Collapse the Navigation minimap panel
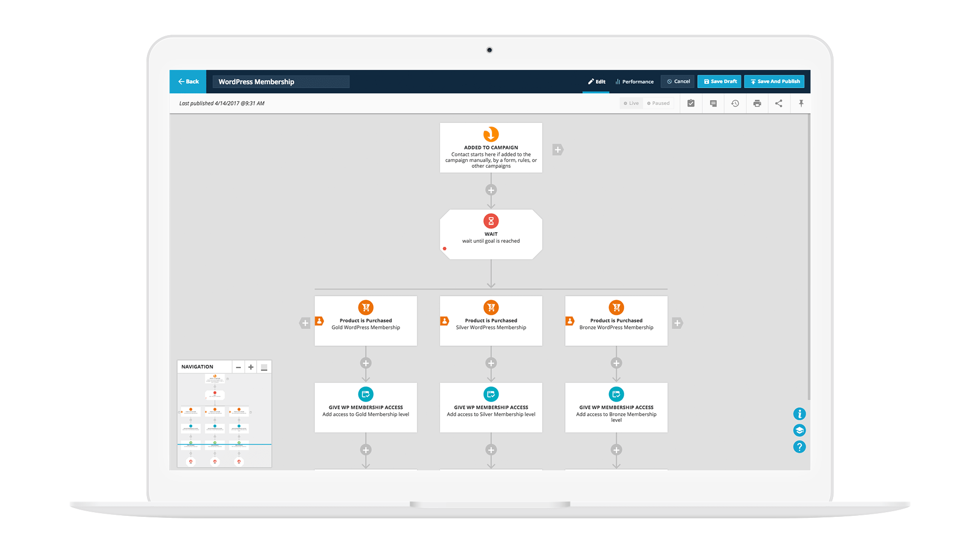The width and height of the screenshot is (980, 551). point(264,367)
